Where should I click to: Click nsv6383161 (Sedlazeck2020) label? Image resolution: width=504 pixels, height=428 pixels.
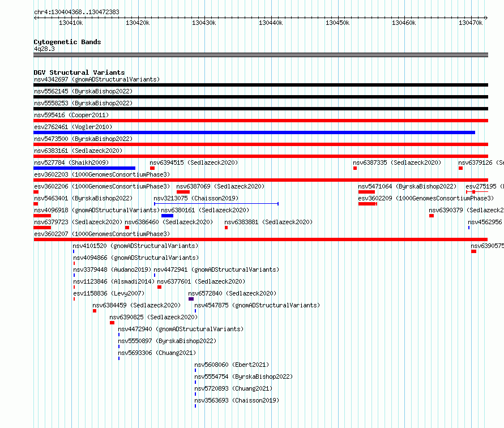(x=78, y=151)
